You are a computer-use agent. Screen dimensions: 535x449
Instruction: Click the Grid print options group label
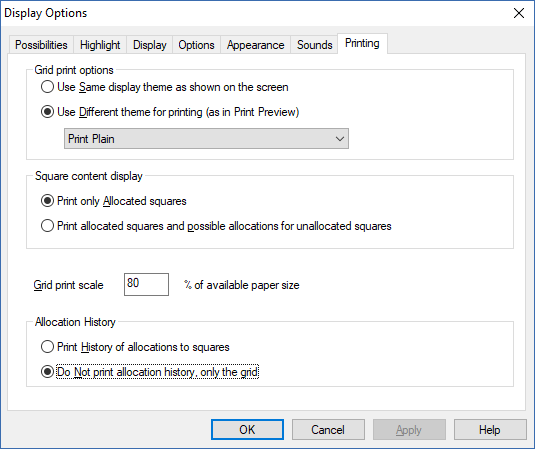(x=74, y=70)
